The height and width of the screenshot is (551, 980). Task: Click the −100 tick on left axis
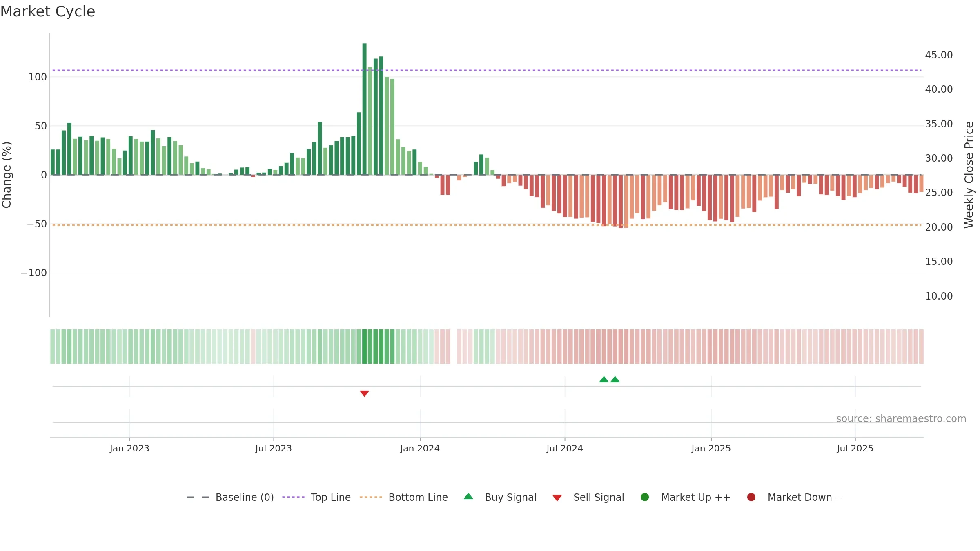(x=34, y=273)
